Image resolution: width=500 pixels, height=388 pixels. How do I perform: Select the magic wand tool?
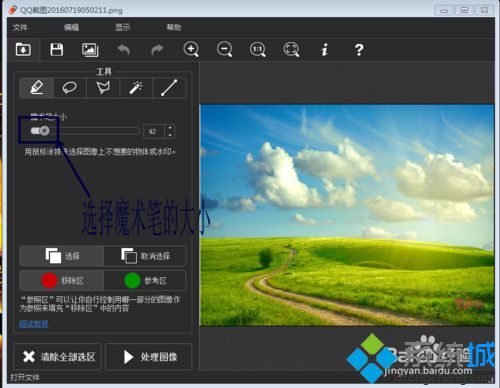[x=136, y=88]
